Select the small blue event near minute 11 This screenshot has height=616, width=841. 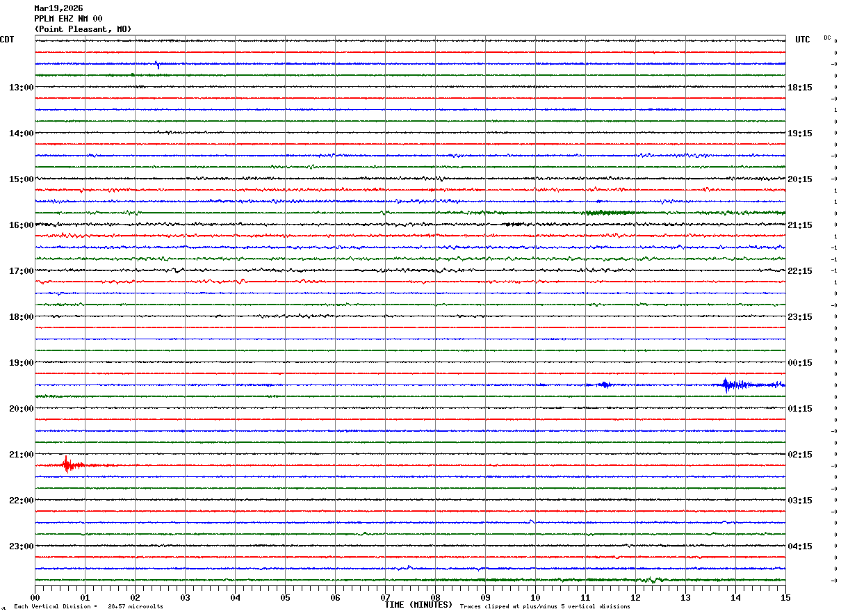tap(604, 384)
